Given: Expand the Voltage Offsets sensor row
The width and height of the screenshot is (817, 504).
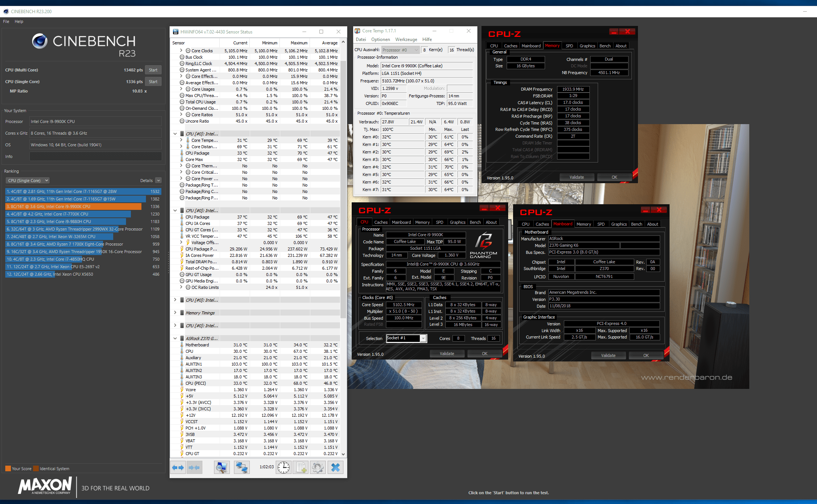Looking at the screenshot, I should click(181, 242).
